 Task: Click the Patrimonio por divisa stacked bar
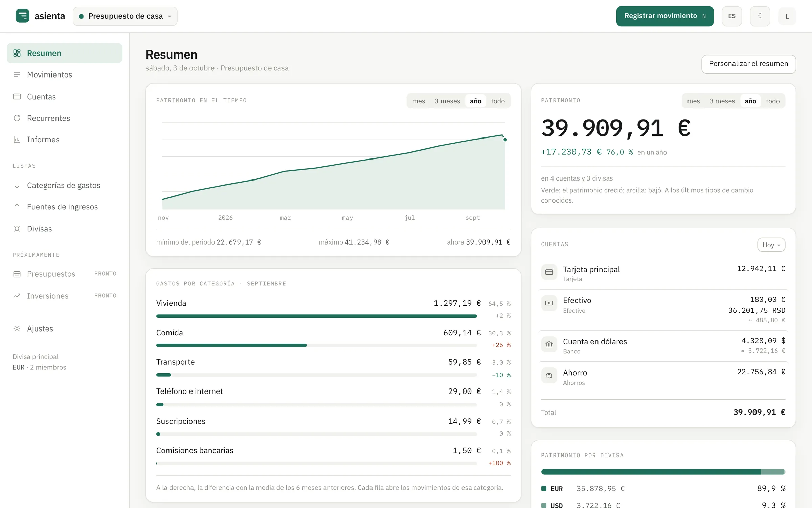tap(663, 472)
